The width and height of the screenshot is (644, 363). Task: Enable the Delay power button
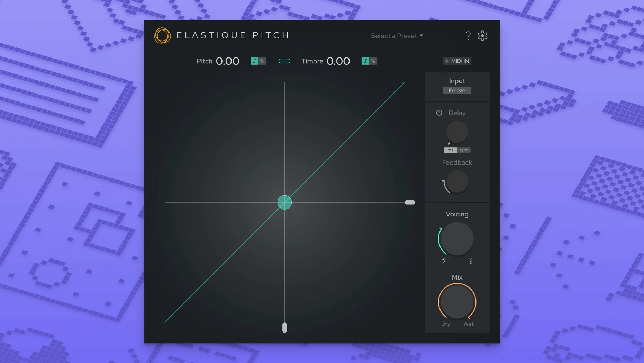(x=439, y=113)
